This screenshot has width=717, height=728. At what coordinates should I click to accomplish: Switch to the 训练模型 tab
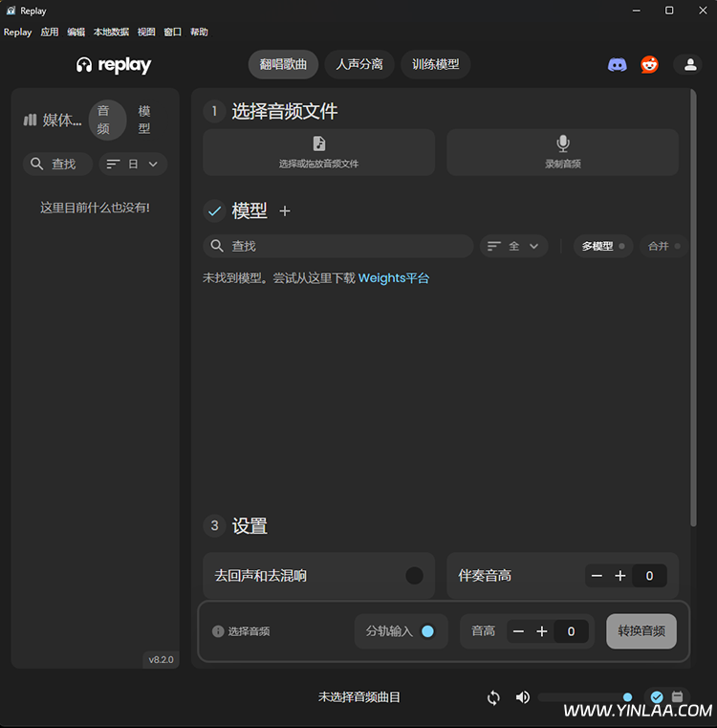click(436, 65)
